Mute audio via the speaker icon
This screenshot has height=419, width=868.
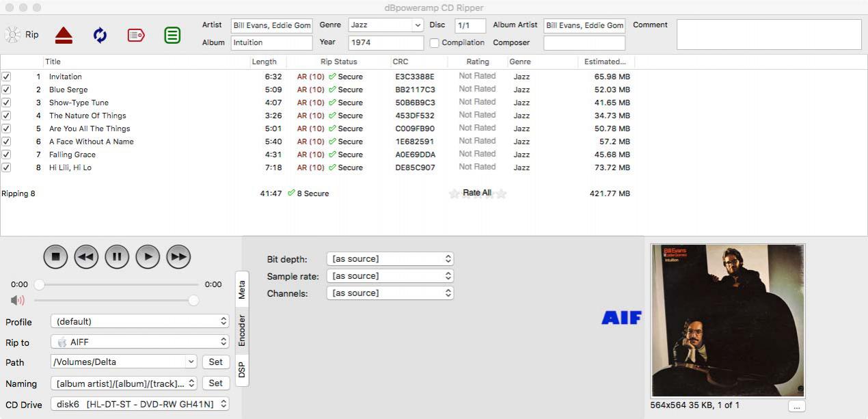pyautogui.click(x=18, y=300)
